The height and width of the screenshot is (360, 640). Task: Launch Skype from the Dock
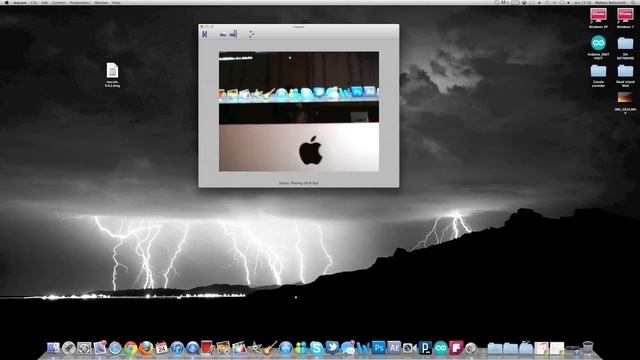tap(316, 348)
